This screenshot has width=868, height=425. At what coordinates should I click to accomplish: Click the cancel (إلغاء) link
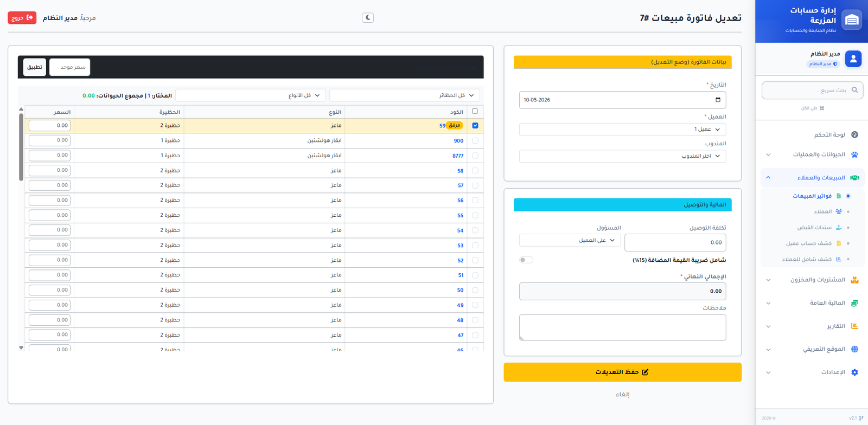click(622, 394)
